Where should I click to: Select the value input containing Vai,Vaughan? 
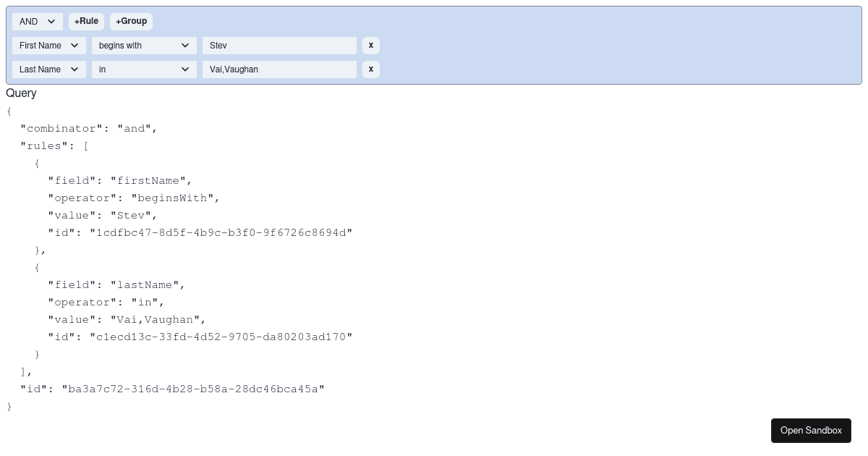(x=279, y=69)
